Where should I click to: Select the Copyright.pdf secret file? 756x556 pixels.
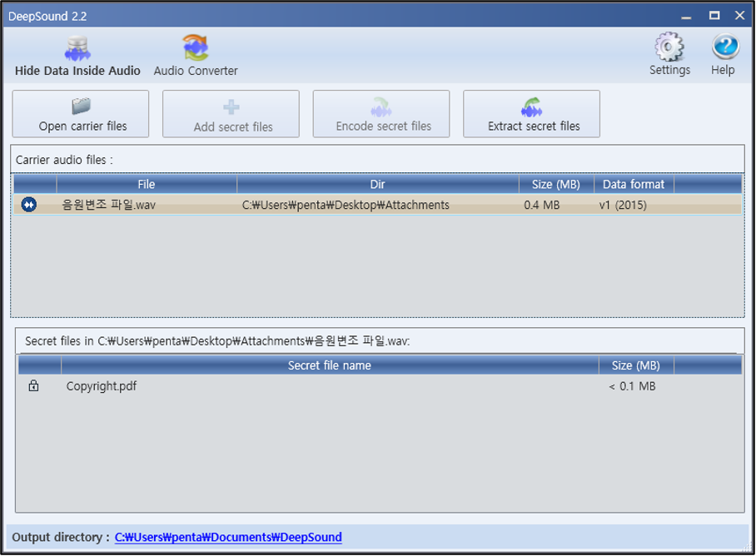(102, 386)
